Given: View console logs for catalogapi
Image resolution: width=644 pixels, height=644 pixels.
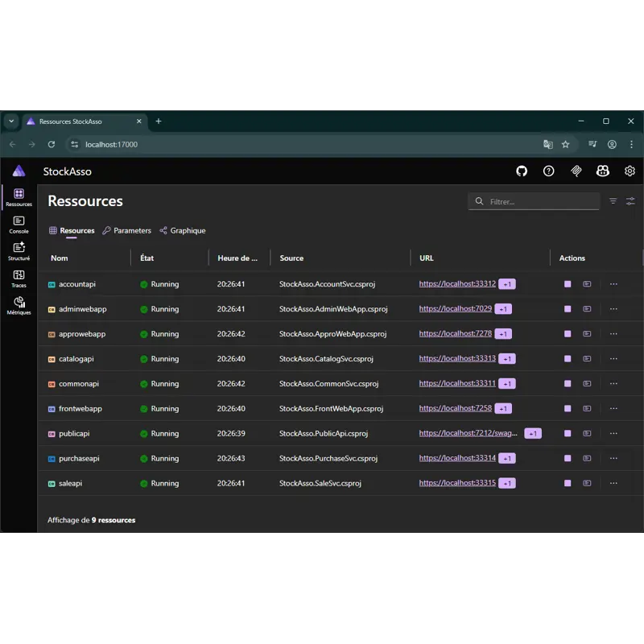Looking at the screenshot, I should (587, 359).
